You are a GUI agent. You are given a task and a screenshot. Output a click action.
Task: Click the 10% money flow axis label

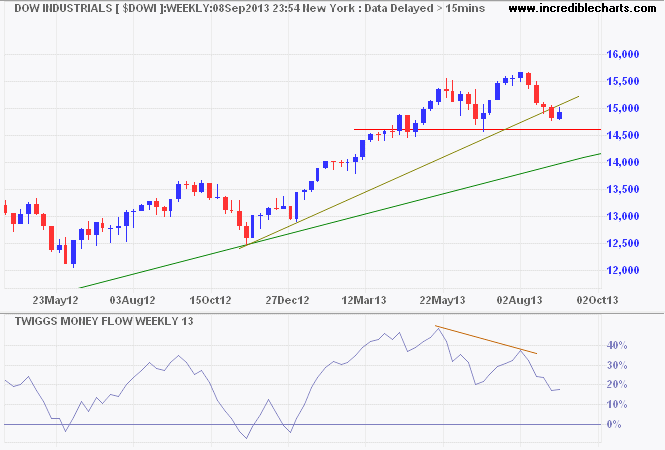coord(617,405)
